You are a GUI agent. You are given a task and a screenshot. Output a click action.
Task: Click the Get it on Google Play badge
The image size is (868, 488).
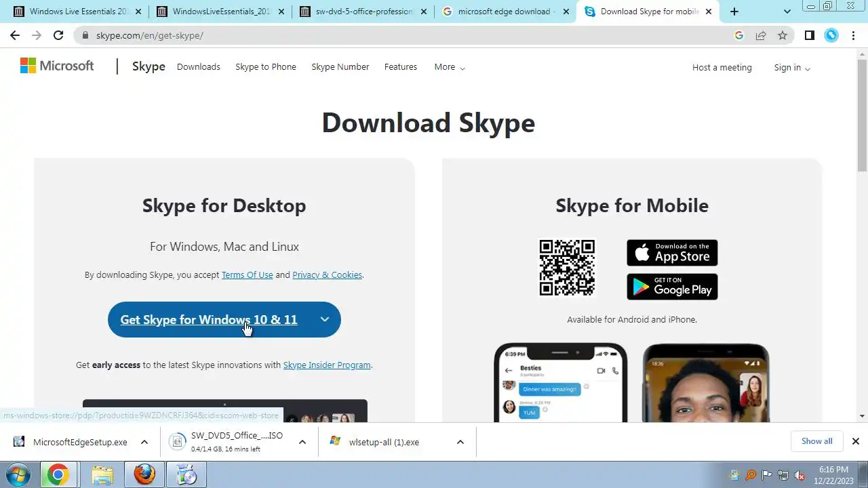[x=672, y=287]
